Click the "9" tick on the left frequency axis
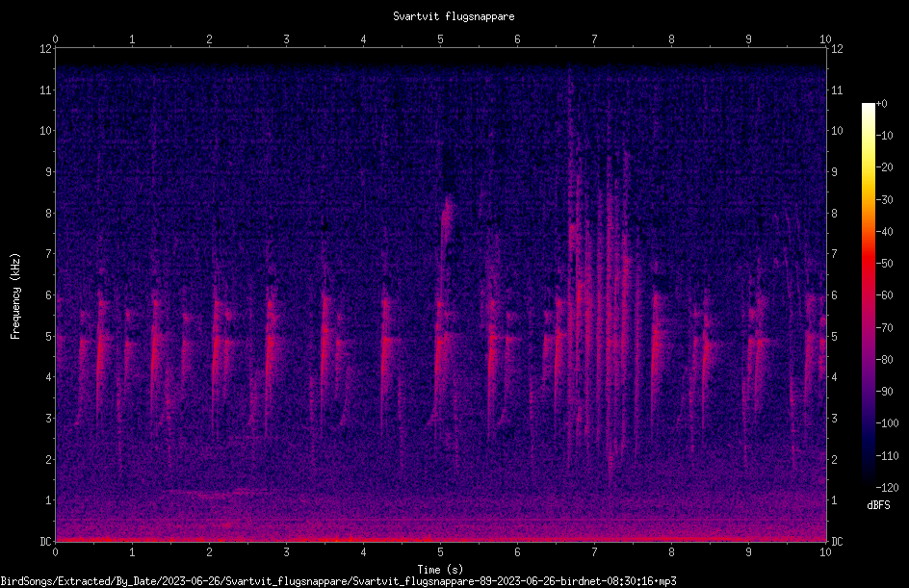The height and width of the screenshot is (588, 909). click(x=49, y=172)
